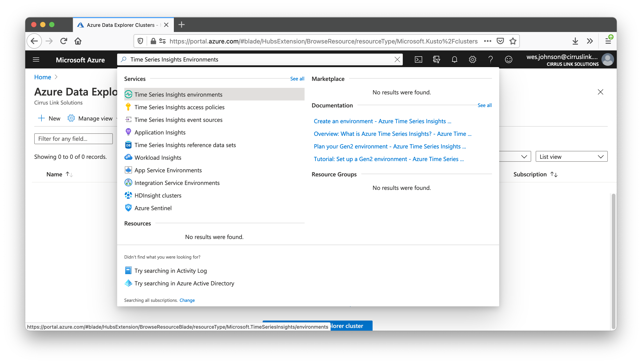Open 'Create an environment' documentation link
The height and width of the screenshot is (364, 642).
click(x=382, y=121)
